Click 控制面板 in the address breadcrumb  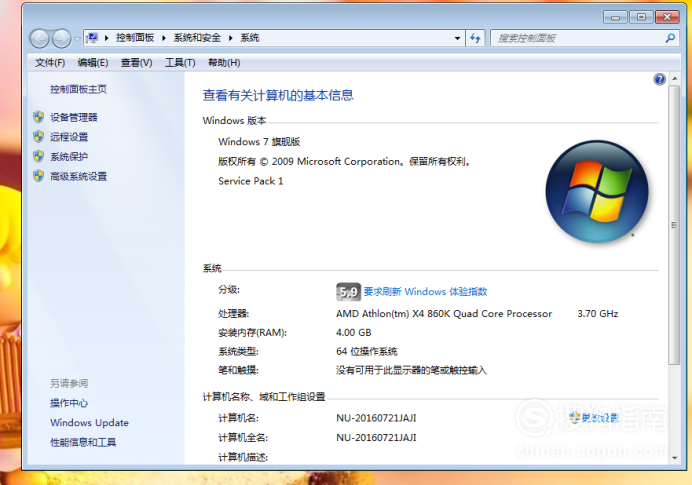[x=135, y=38]
